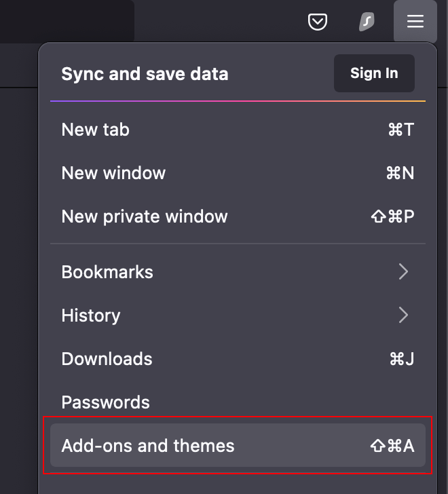
Task: Click the ⇧⌘A shortcut hint
Action: click(x=392, y=446)
